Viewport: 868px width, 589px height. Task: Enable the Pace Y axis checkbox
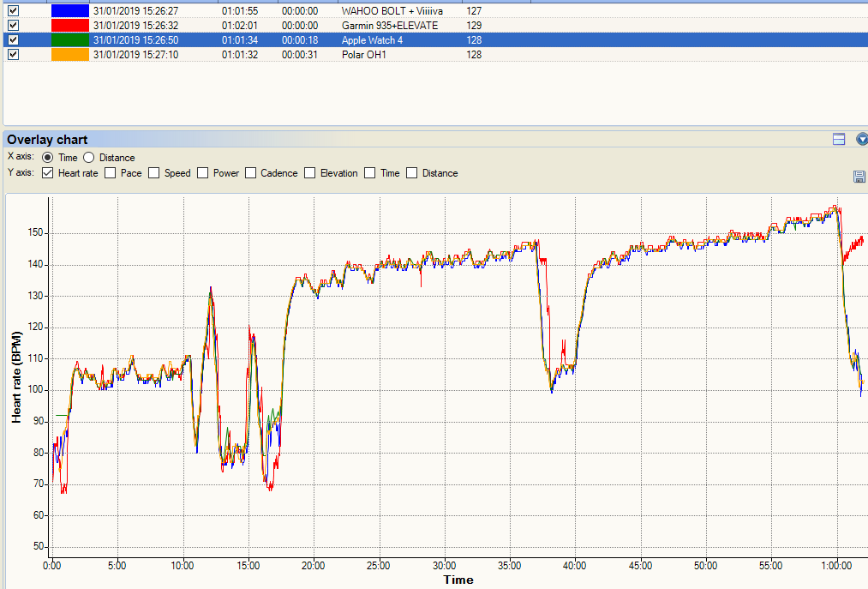tap(110, 173)
